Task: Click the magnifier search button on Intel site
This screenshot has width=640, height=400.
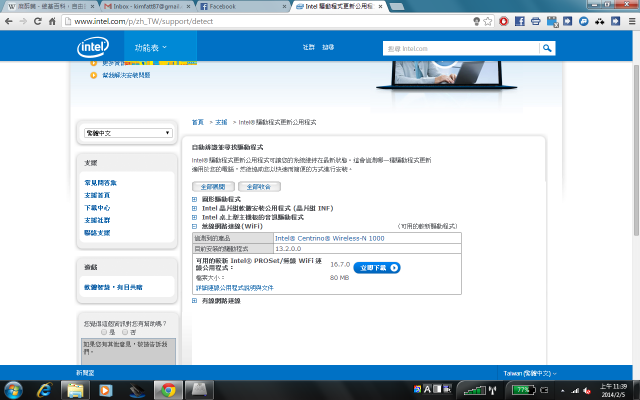Action: [x=547, y=48]
